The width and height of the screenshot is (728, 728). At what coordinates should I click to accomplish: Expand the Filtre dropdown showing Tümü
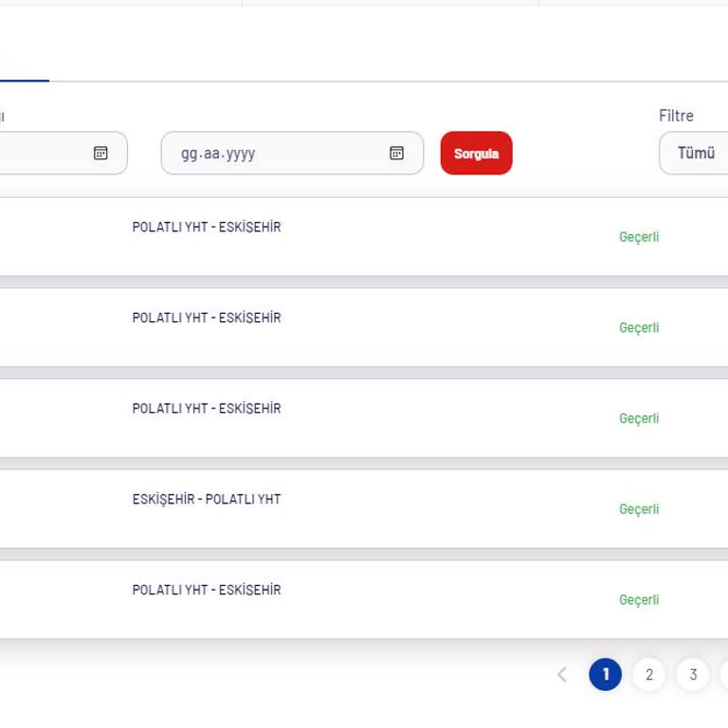point(696,154)
